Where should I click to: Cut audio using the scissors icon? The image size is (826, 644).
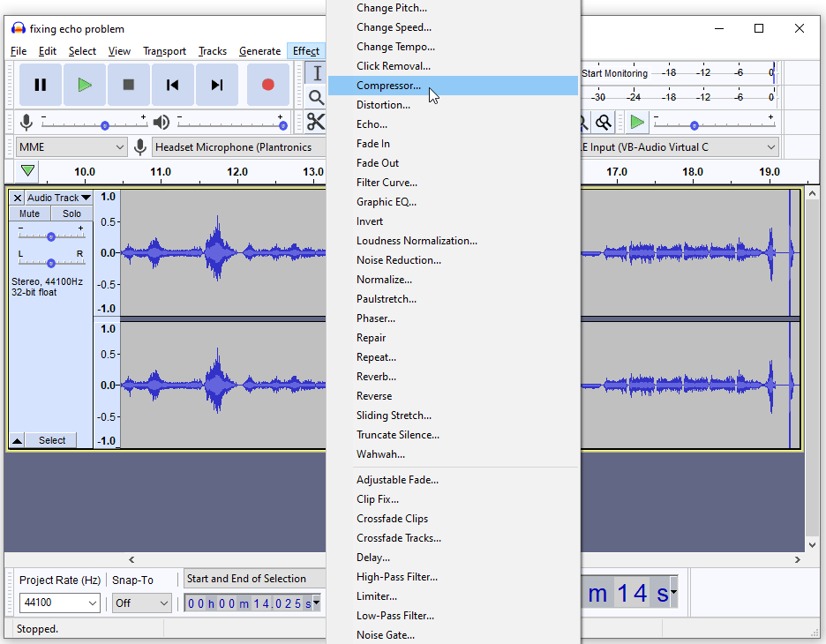[x=314, y=123]
